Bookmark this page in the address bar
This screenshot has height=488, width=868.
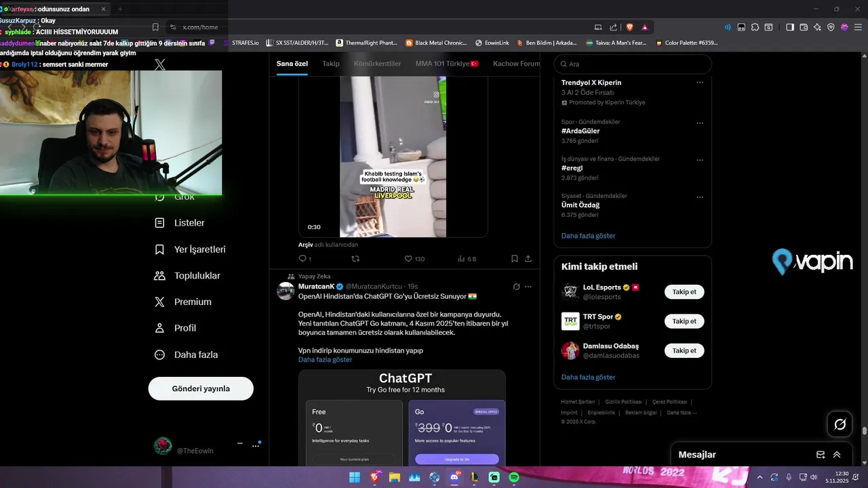(x=155, y=27)
